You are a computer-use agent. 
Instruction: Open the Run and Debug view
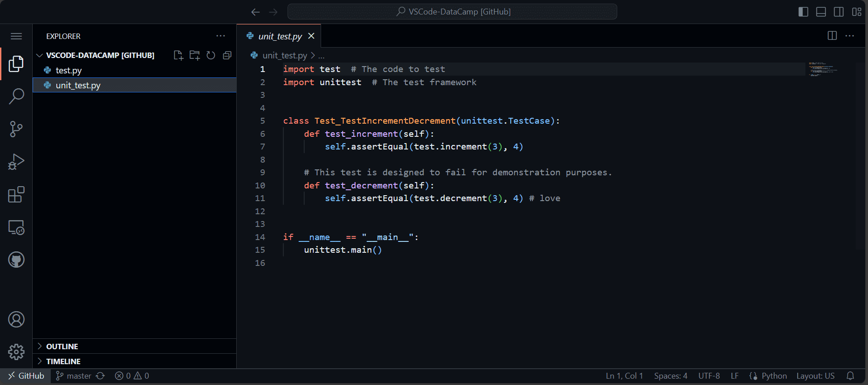pos(16,162)
